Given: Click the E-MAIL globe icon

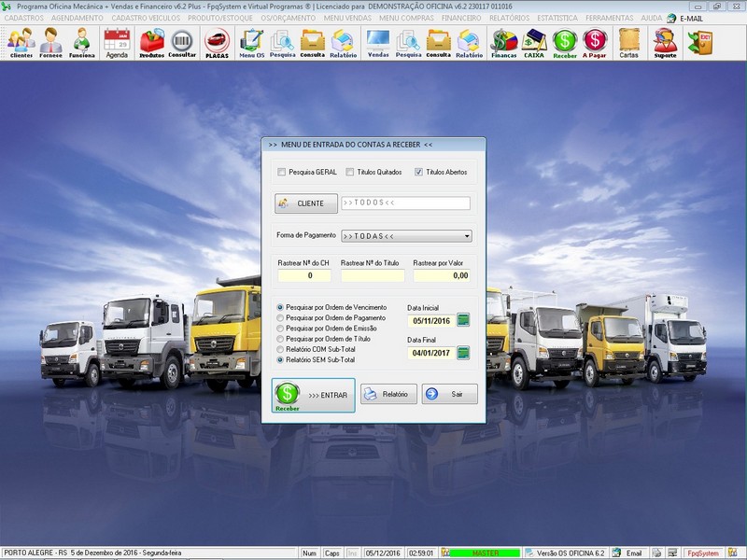Looking at the screenshot, I should [671, 18].
